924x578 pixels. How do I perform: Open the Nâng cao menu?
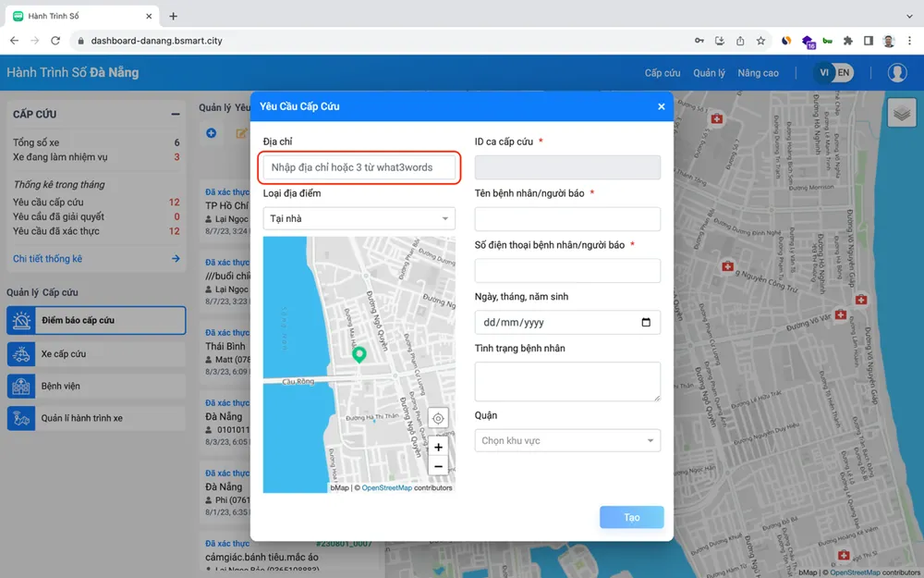tap(758, 73)
